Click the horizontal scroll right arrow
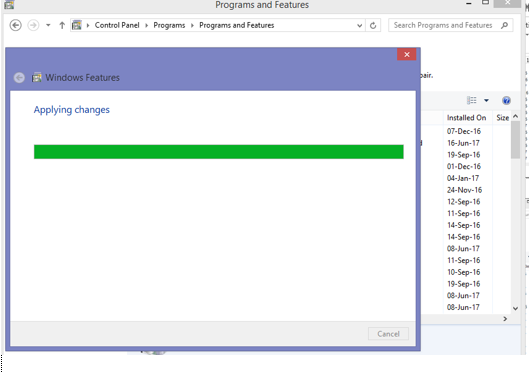The width and height of the screenshot is (529, 372). pyautogui.click(x=505, y=319)
